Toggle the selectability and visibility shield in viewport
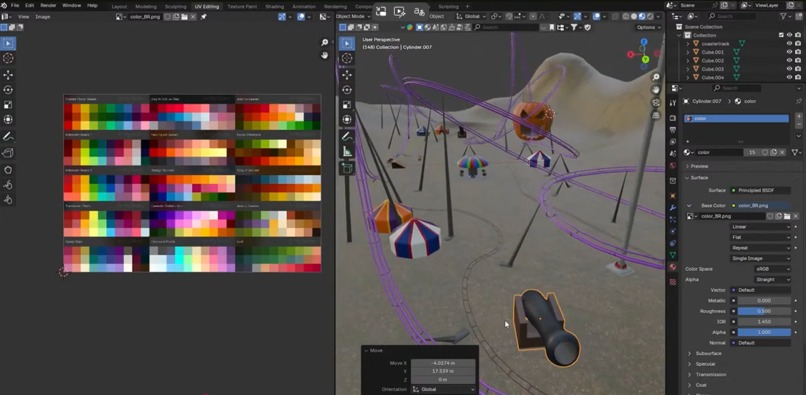This screenshot has width=806, height=395. (588, 27)
